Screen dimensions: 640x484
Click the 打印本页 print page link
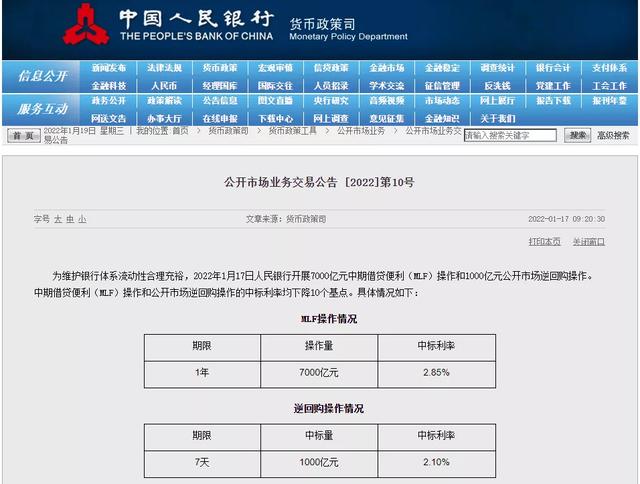[x=545, y=241]
